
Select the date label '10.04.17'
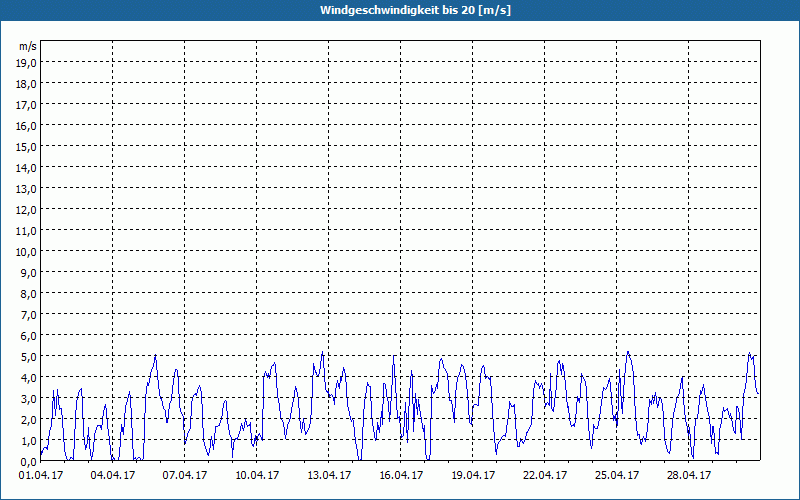(257, 475)
